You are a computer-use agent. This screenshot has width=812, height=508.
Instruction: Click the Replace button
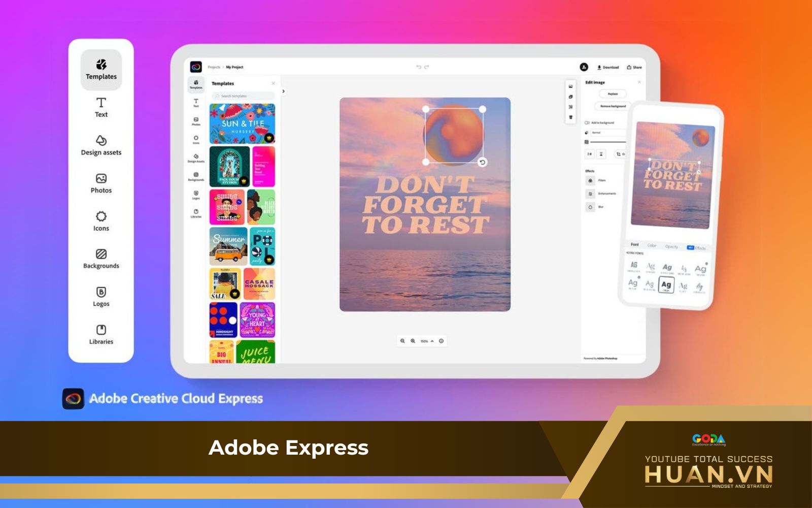[613, 94]
